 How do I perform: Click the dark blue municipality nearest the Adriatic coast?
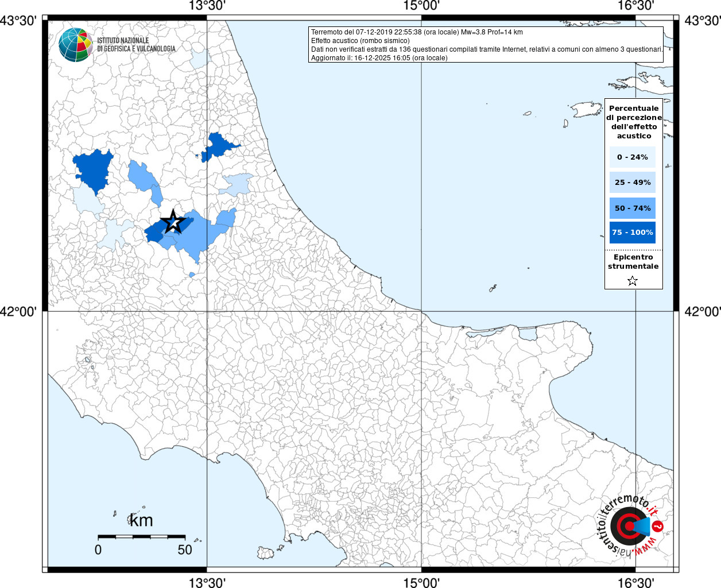coord(218,146)
